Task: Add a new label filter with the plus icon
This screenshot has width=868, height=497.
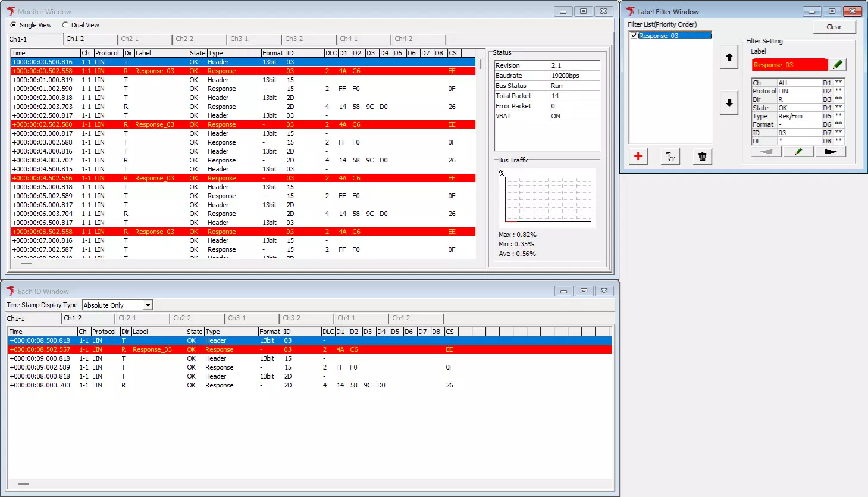Action: coord(638,156)
